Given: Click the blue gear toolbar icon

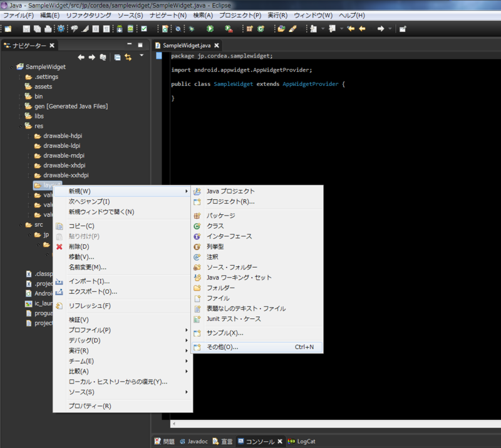Looking at the screenshot, I should (x=61, y=29).
